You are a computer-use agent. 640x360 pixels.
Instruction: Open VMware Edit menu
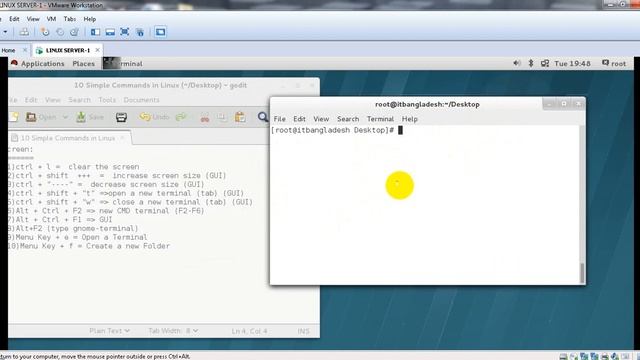tap(14, 19)
